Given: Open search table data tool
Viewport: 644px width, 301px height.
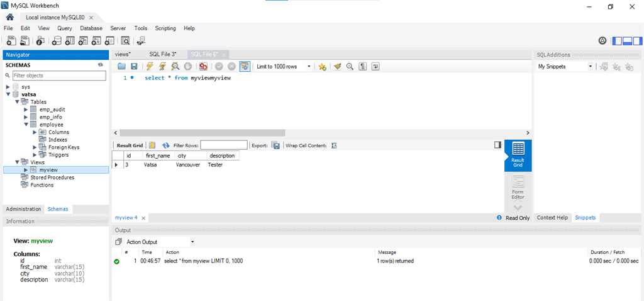Looking at the screenshot, I should coord(125,40).
